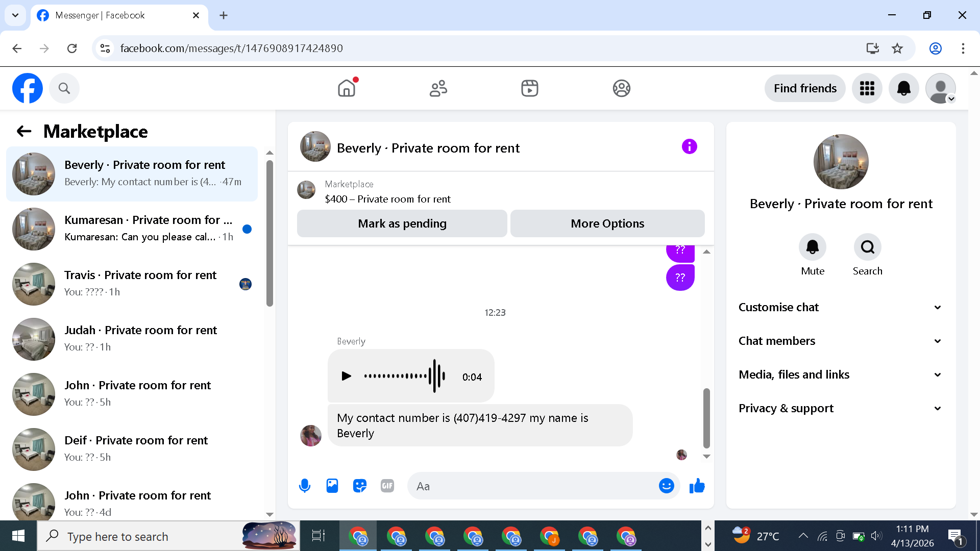The width and height of the screenshot is (980, 551).
Task: Open purple conversation information icon
Action: (x=689, y=147)
